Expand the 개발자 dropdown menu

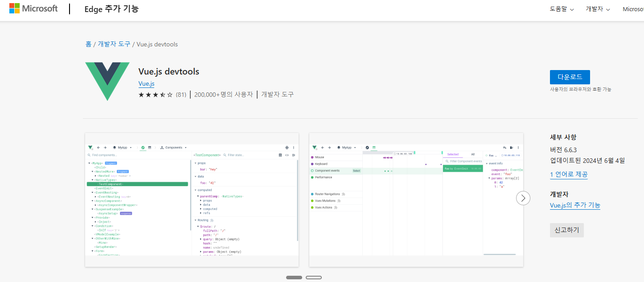pyautogui.click(x=598, y=9)
